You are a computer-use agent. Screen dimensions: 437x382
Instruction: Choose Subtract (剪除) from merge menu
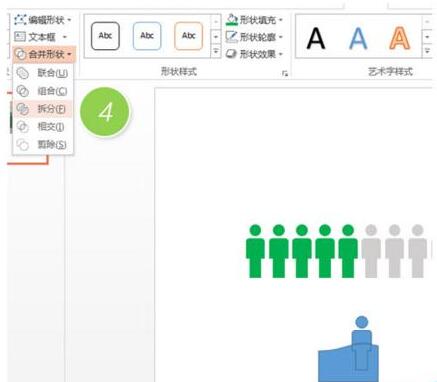pyautogui.click(x=43, y=144)
